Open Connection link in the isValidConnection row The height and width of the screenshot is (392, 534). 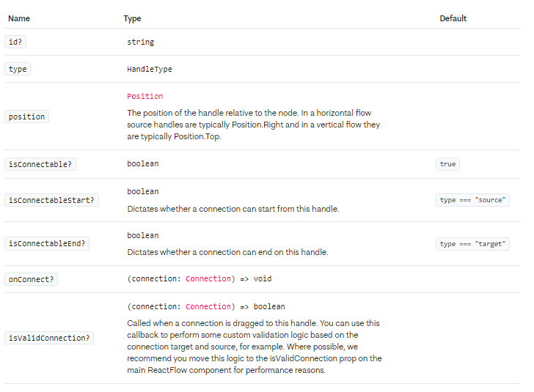[208, 306]
